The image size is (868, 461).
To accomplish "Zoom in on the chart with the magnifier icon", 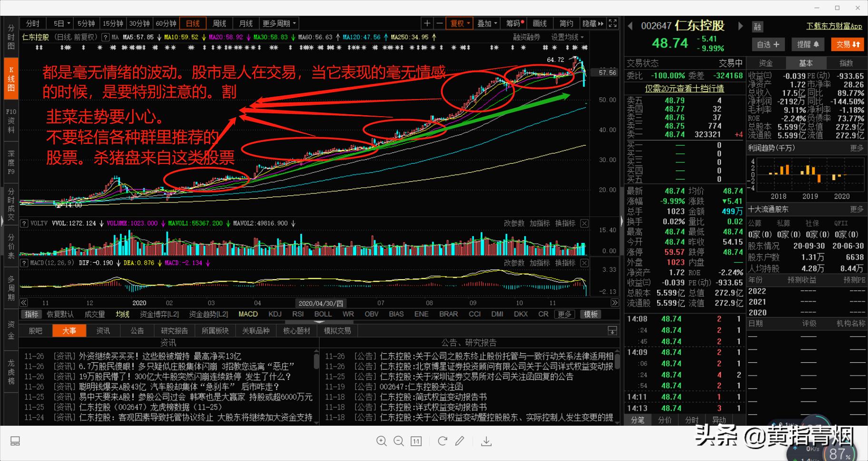I will pos(382,441).
